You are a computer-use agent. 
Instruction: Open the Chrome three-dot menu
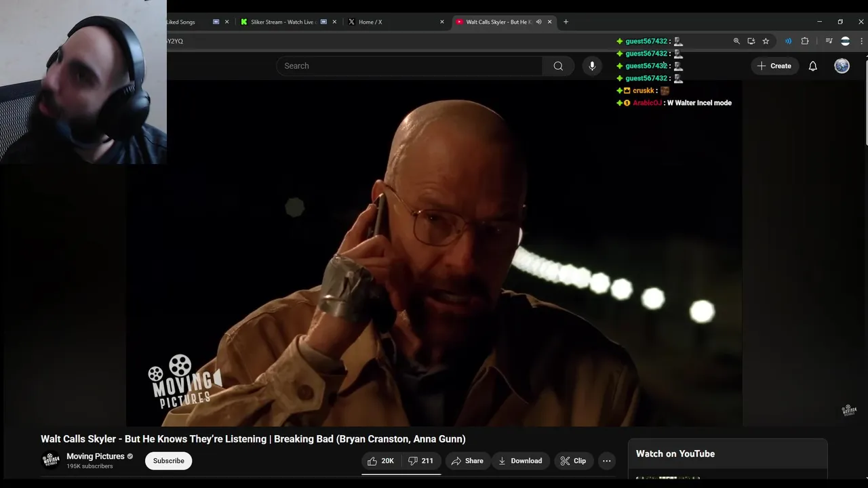[x=861, y=41]
